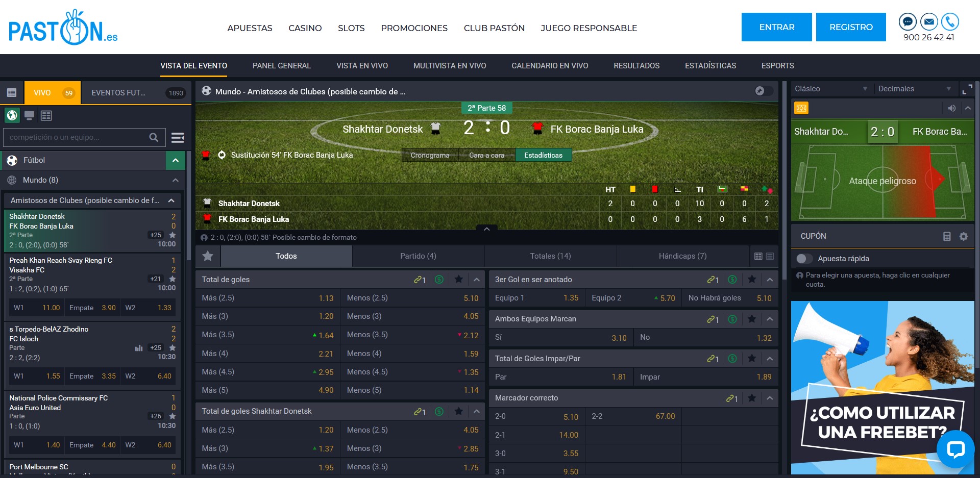
Task: Click the REGISTRO button
Action: pyautogui.click(x=851, y=27)
